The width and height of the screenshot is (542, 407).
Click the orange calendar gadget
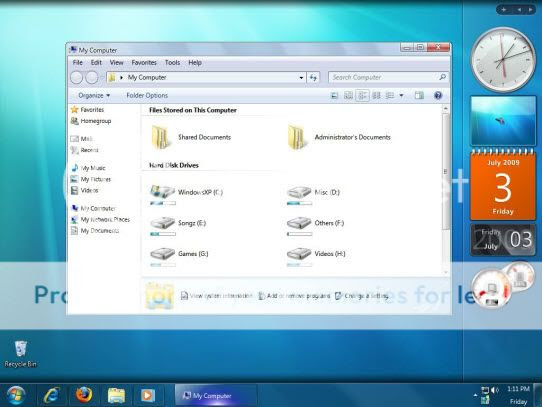pyautogui.click(x=503, y=185)
